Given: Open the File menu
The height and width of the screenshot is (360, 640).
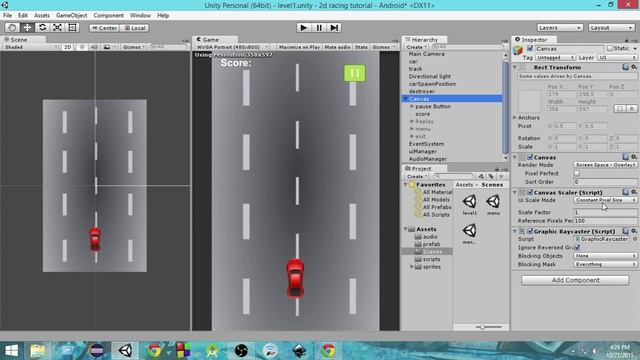Looking at the screenshot, I should (x=7, y=16).
